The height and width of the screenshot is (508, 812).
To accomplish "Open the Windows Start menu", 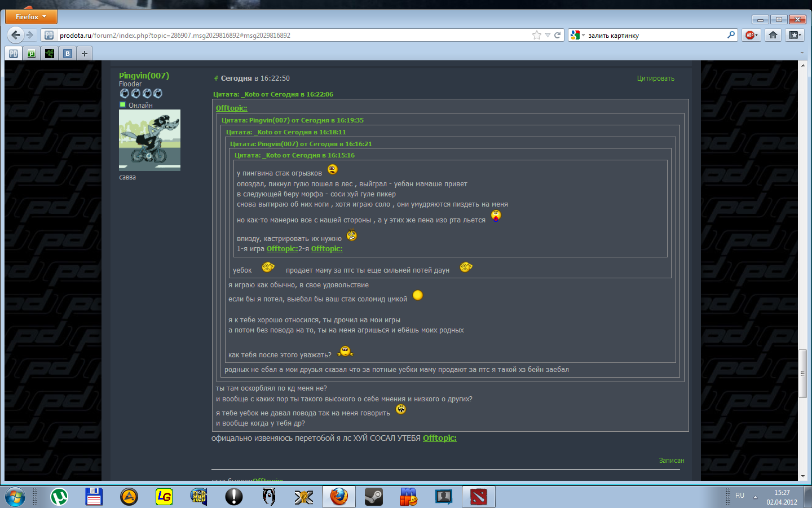I will point(15,497).
